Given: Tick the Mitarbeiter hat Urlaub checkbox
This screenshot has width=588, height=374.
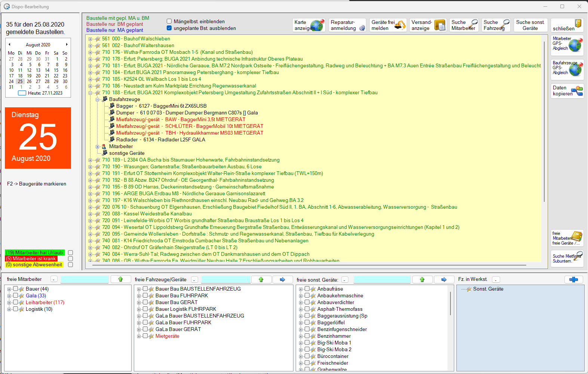Looking at the screenshot, I should [70, 253].
